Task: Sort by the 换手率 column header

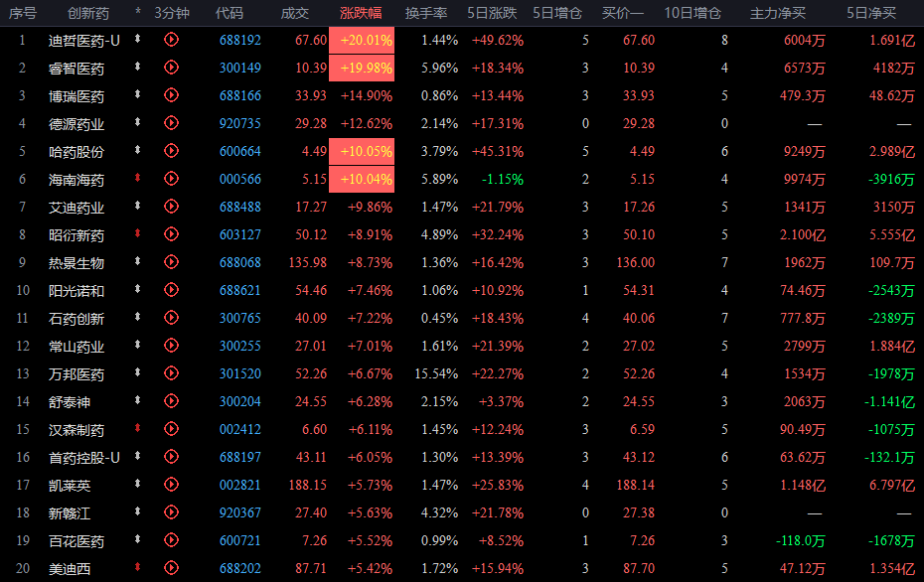Action: coord(426,12)
